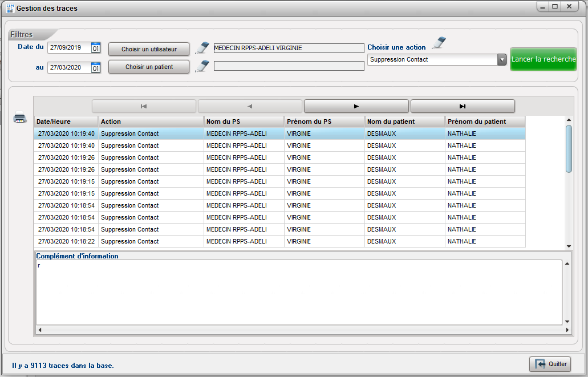The width and height of the screenshot is (588, 377).
Task: Go to the next page of traces
Action: [356, 106]
